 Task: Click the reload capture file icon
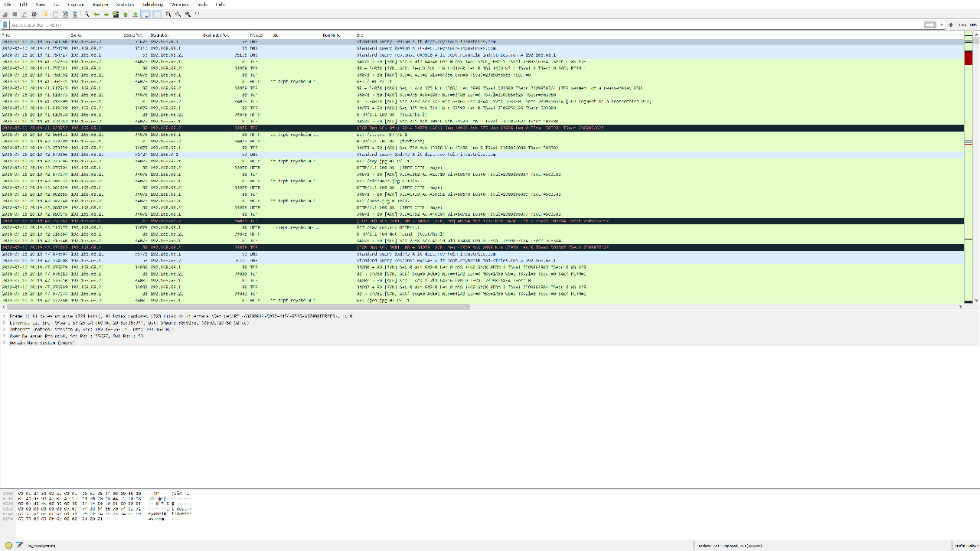[75, 13]
